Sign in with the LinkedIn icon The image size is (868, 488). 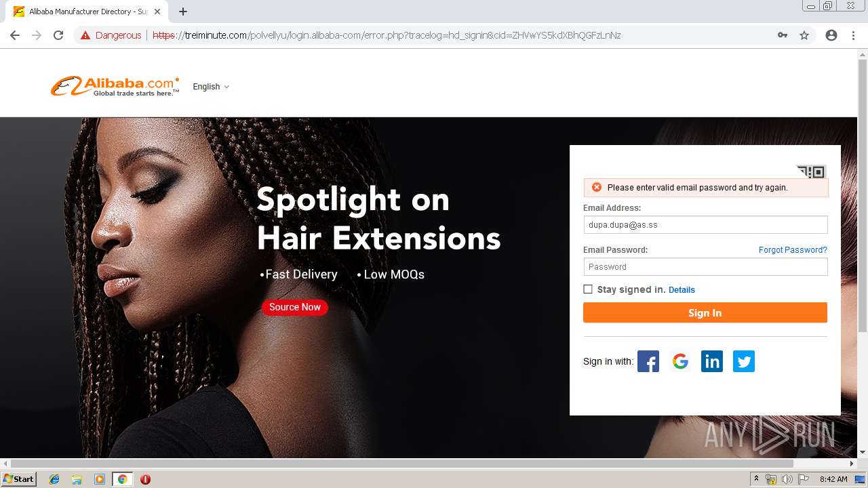712,361
